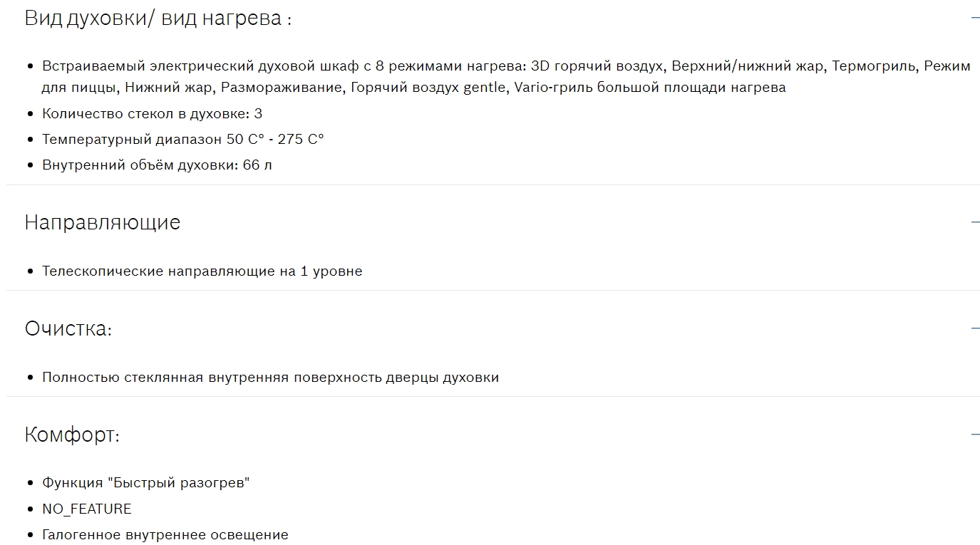
Task: Hide Очистка section using its minus icon
Action: 975,328
